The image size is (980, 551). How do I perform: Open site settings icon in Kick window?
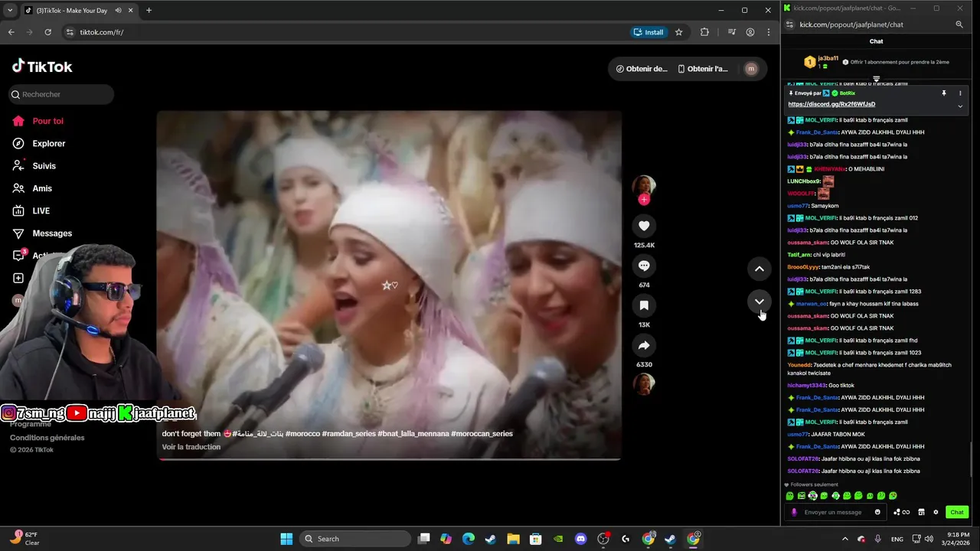tap(790, 24)
